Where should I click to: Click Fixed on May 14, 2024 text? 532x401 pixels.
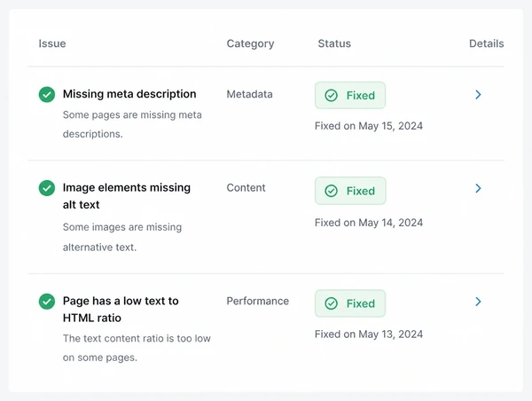(369, 223)
